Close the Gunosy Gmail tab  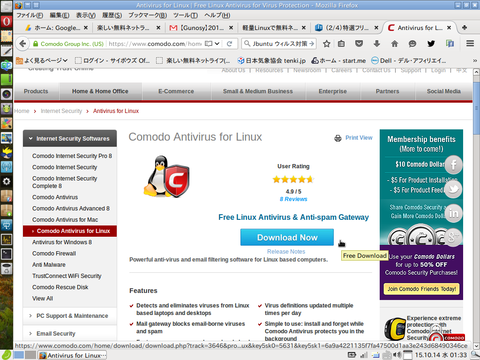(x=231, y=28)
